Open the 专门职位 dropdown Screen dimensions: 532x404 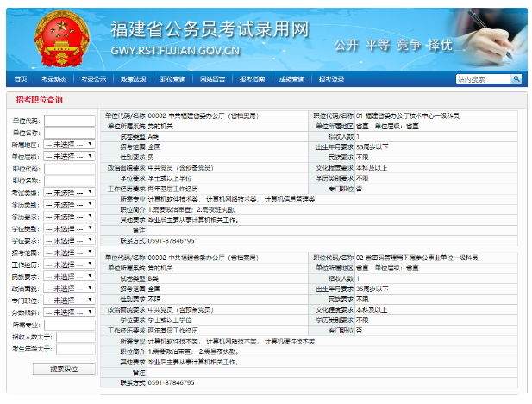point(69,301)
